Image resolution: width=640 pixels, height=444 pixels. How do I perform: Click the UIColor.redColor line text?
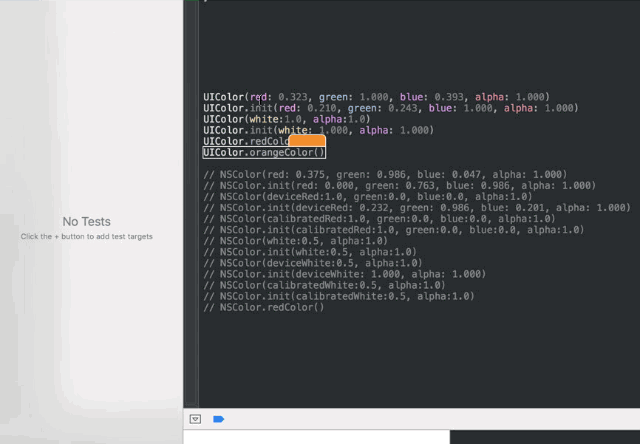[x=246, y=141]
